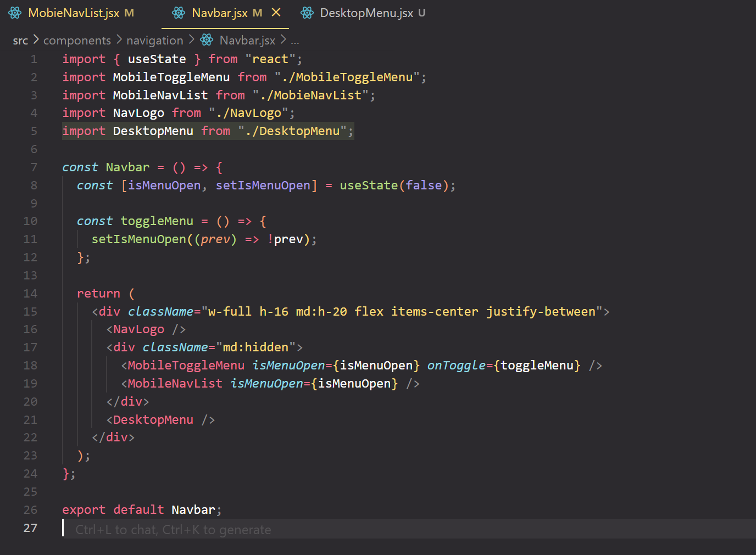
Task: Click the "./DesktopMenu" path string
Action: [x=292, y=131]
